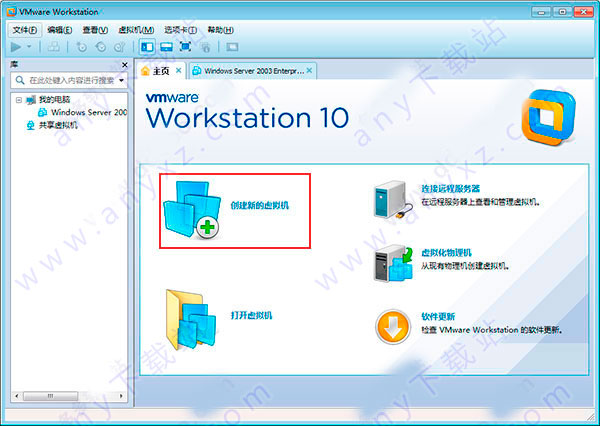Click the virtualize physical machine icon
Image resolution: width=600 pixels, height=426 pixels.
[x=394, y=264]
